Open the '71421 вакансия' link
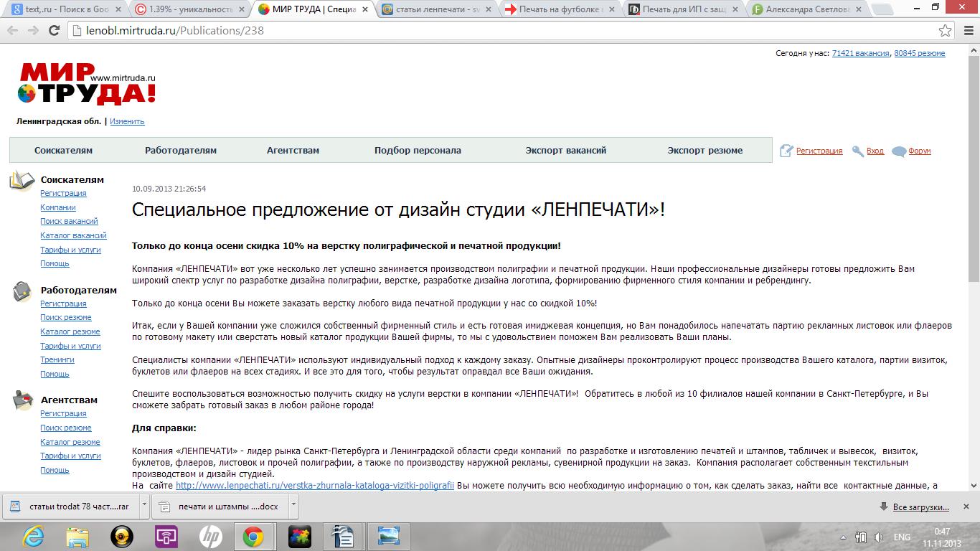 [x=861, y=54]
